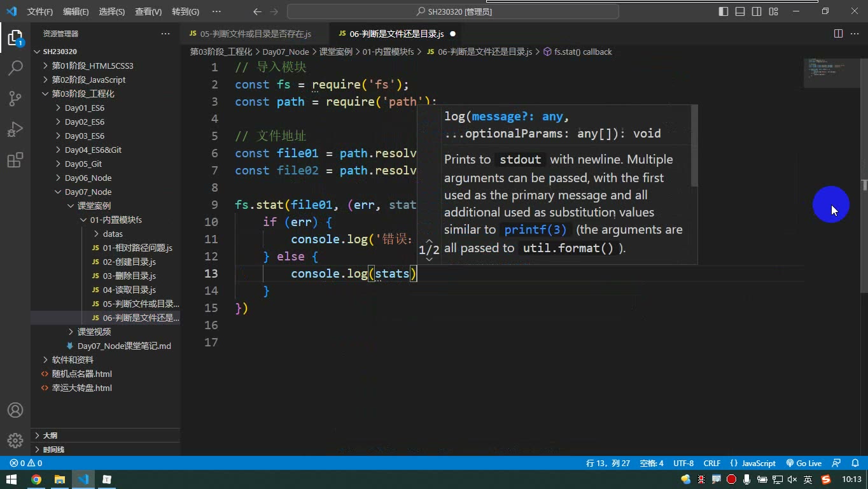Open the 查看(V) menu
This screenshot has width=868, height=489.
[148, 11]
